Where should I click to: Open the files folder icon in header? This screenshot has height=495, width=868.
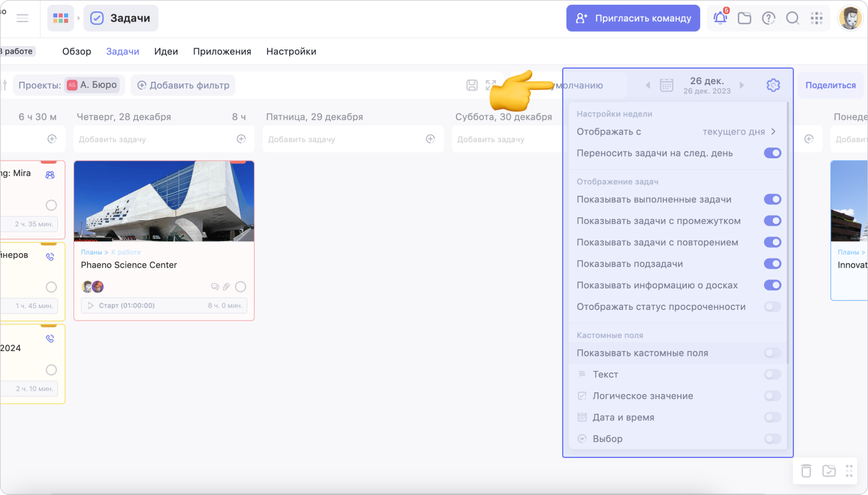coord(744,19)
